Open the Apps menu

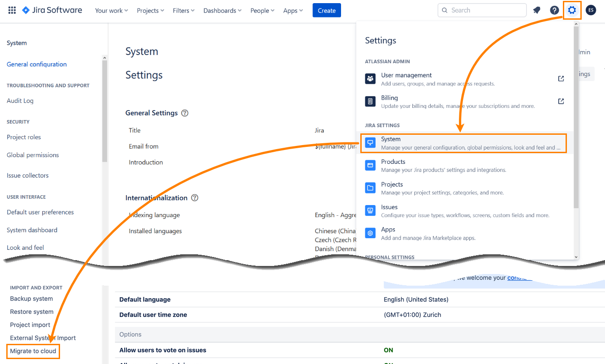click(293, 10)
